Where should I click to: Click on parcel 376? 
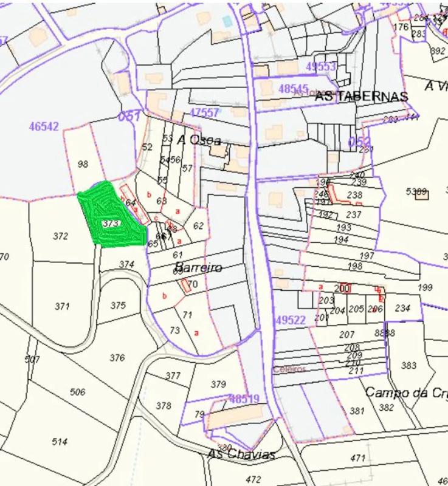[117, 357]
